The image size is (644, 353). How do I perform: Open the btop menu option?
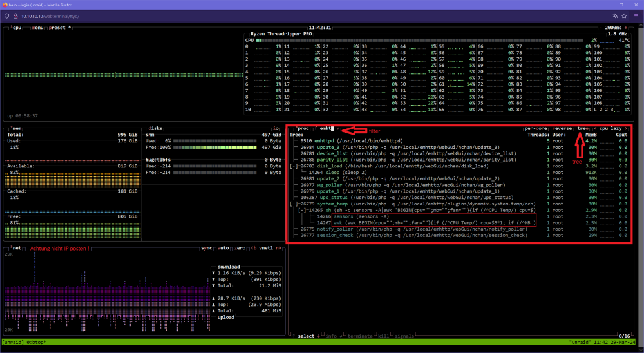pos(38,28)
